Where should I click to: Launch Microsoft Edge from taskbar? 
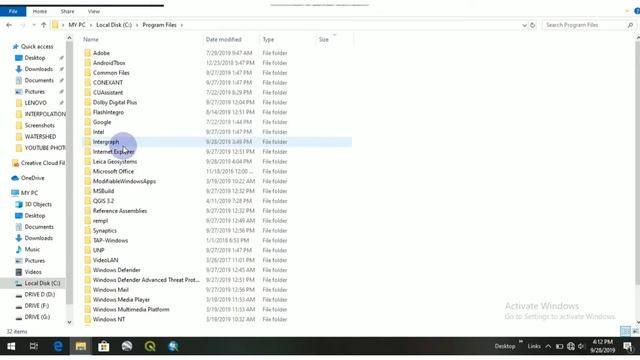pyautogui.click(x=58, y=347)
